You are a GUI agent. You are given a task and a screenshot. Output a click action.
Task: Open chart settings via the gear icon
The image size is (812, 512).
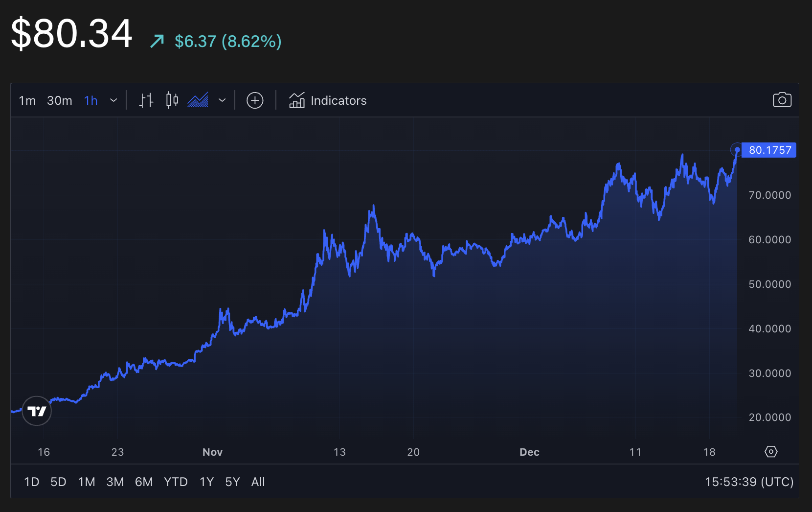pos(771,452)
